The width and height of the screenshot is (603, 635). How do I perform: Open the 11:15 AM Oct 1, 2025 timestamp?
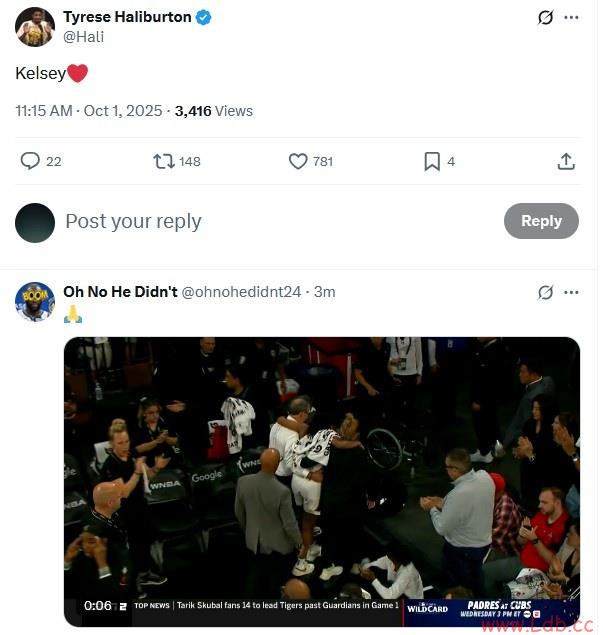tap(89, 111)
